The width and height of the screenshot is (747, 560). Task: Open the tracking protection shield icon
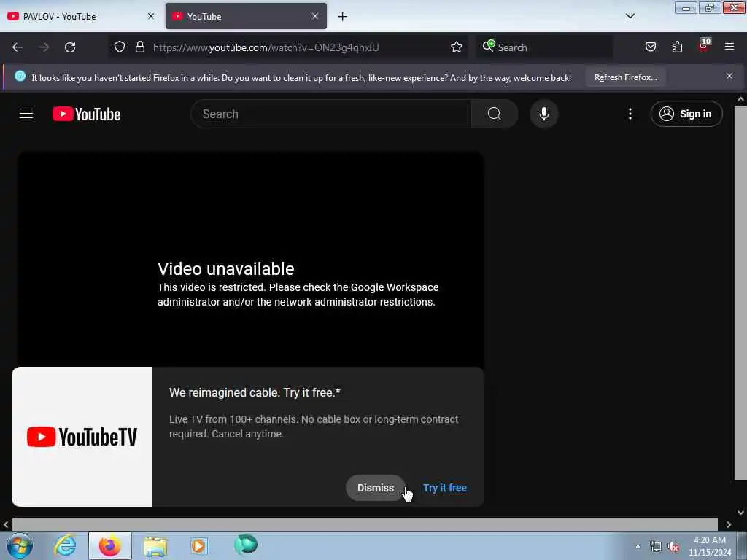click(x=120, y=47)
